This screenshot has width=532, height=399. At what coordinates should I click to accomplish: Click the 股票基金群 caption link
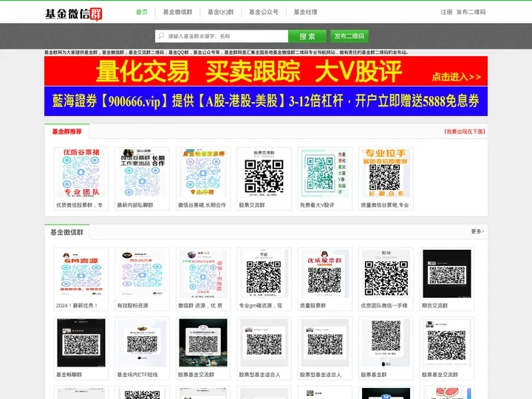[x=374, y=375]
